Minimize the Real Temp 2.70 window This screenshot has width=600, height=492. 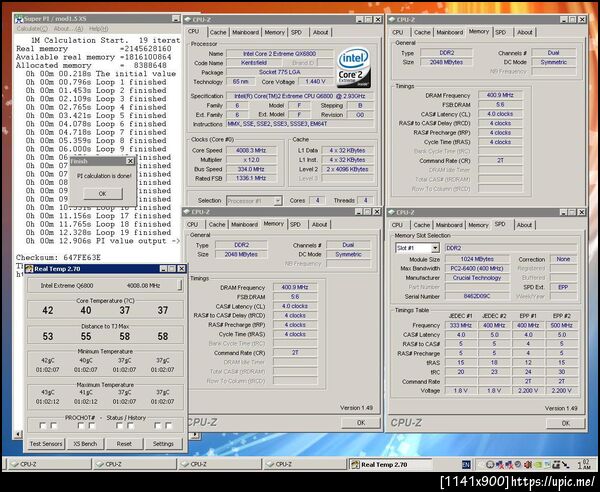pos(163,269)
